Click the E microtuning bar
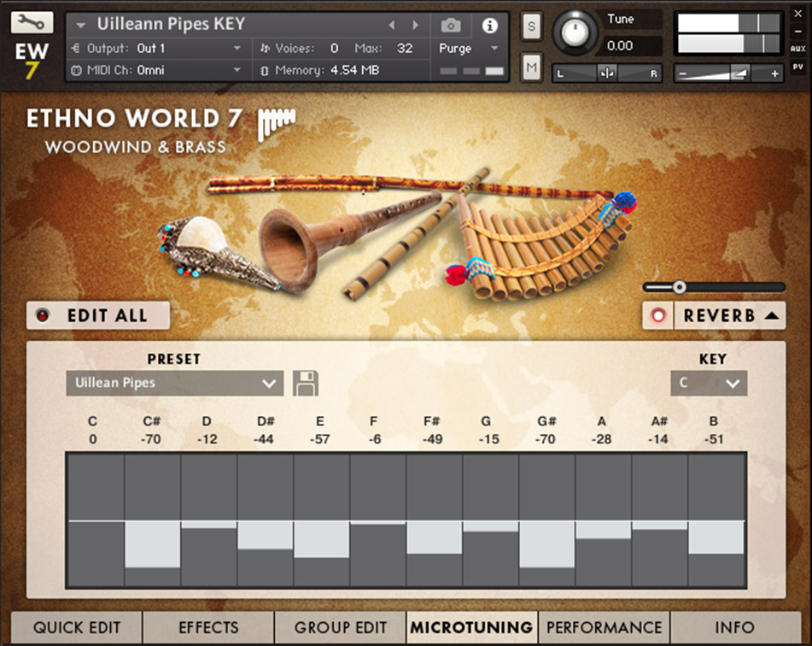Viewport: 812px width, 646px height. click(322, 540)
